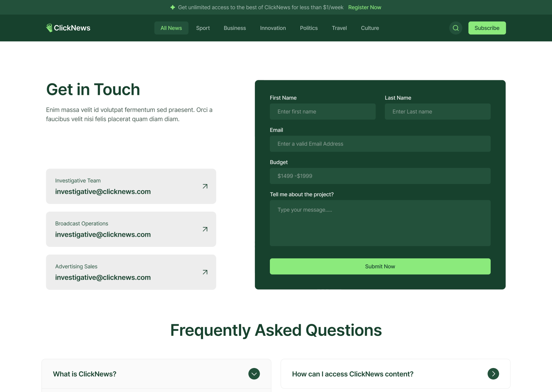Screen dimensions: 552x392
Task: Click the green sparkle icon in the banner
Action: (x=173, y=7)
